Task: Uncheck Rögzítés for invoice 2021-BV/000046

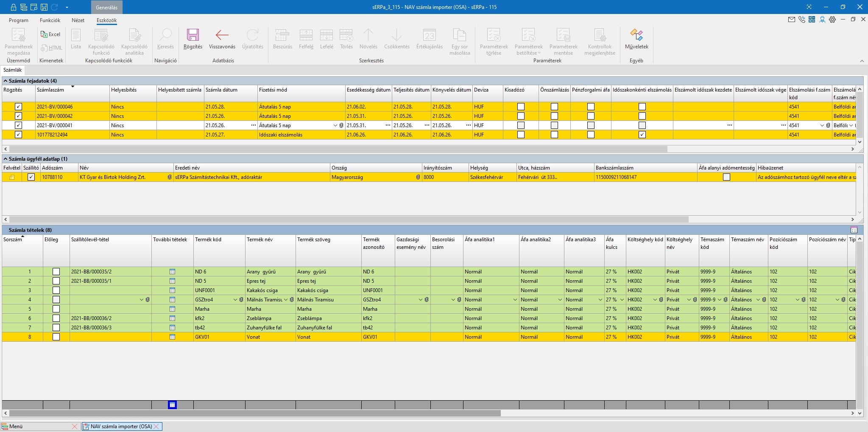Action: (x=18, y=107)
